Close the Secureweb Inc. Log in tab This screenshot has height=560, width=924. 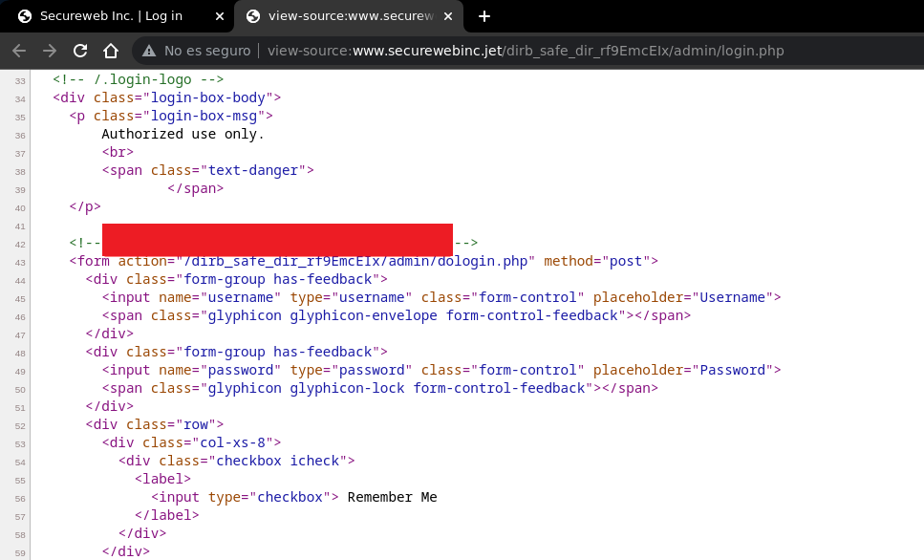(220, 16)
